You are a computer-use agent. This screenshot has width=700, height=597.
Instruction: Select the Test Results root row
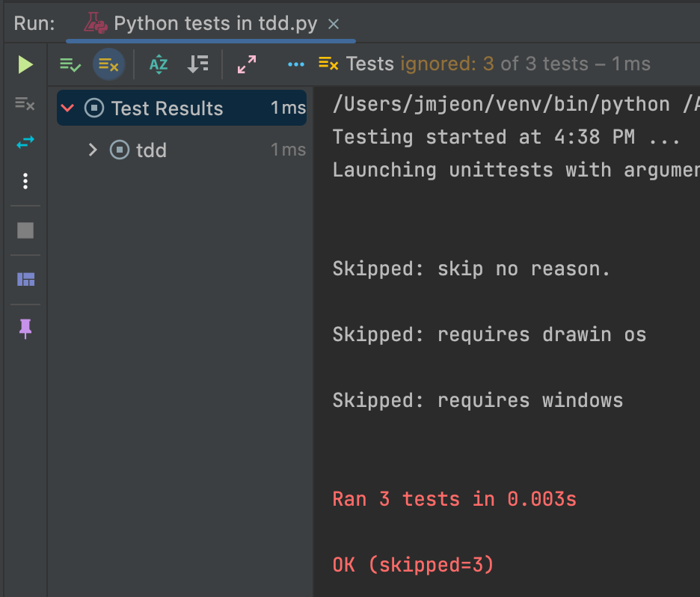pos(168,108)
